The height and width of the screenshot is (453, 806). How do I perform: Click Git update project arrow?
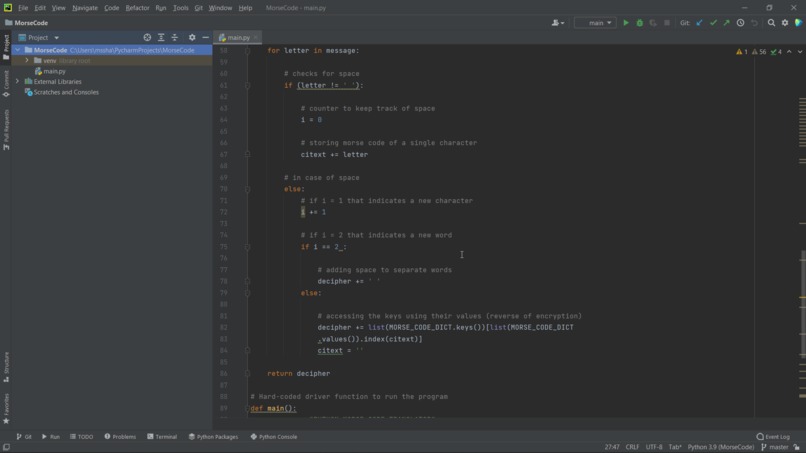(x=699, y=23)
